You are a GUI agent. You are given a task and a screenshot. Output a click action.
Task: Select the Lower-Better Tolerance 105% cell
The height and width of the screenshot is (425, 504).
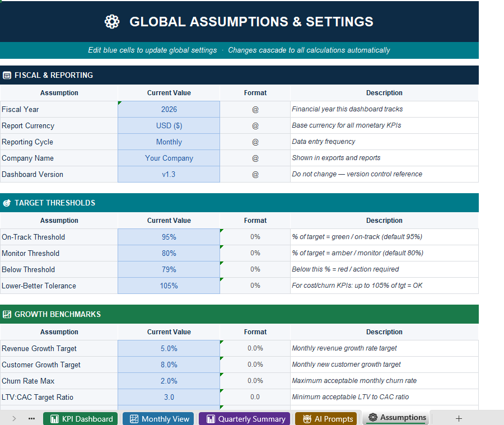[x=169, y=286]
